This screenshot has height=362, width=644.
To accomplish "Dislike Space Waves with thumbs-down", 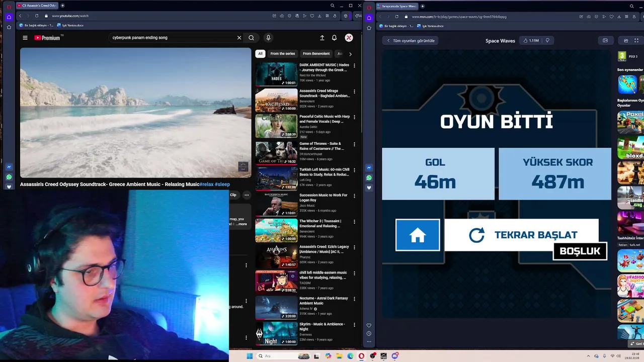I will (x=547, y=41).
